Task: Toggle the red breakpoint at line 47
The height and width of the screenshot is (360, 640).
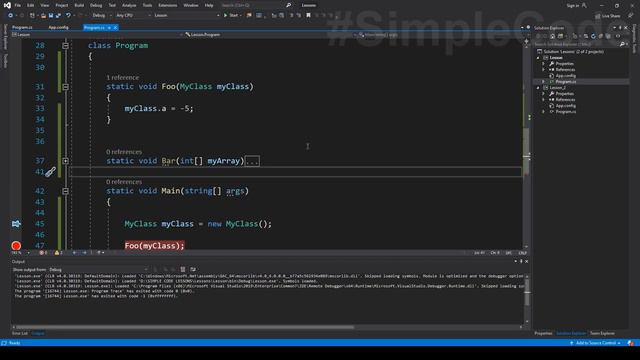Action: coord(16,246)
